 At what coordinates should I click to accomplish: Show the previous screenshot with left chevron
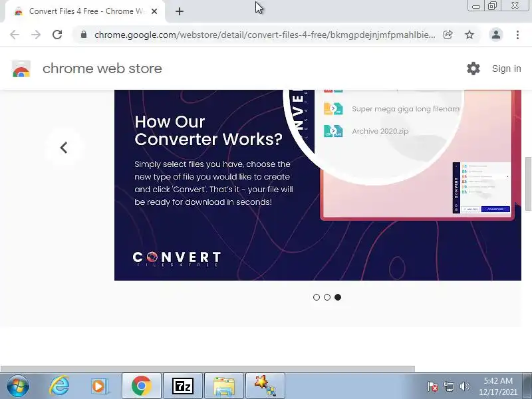coord(64,148)
